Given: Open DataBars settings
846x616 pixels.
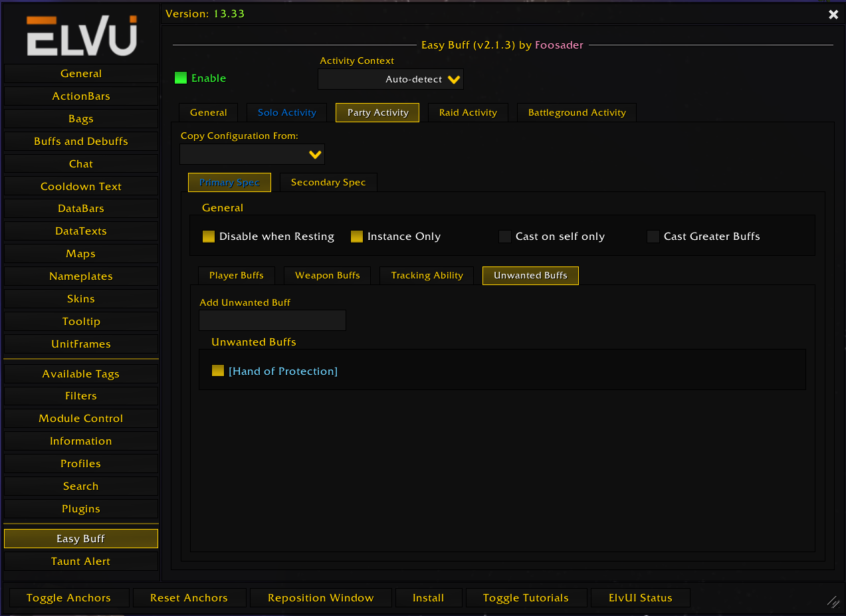Looking at the screenshot, I should 81,209.
